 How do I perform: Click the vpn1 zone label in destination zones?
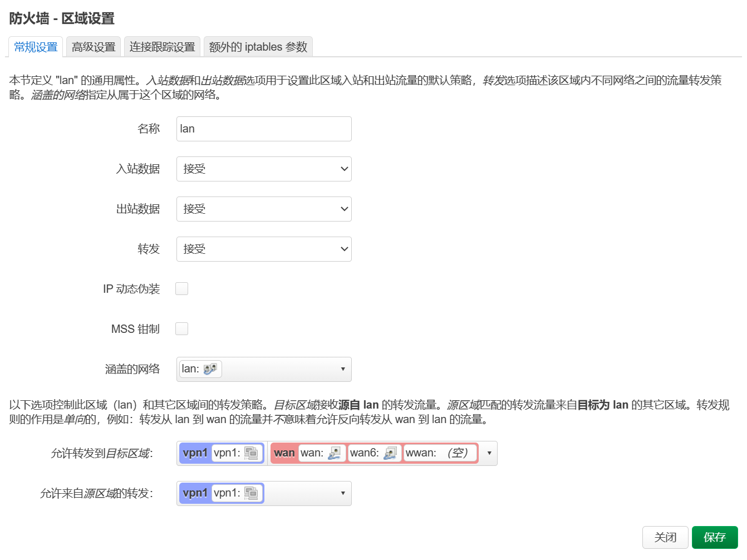195,453
